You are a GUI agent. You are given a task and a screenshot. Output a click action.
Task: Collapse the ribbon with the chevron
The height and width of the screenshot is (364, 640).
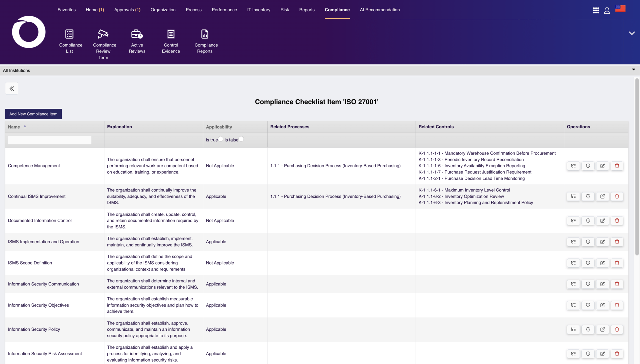pos(632,33)
